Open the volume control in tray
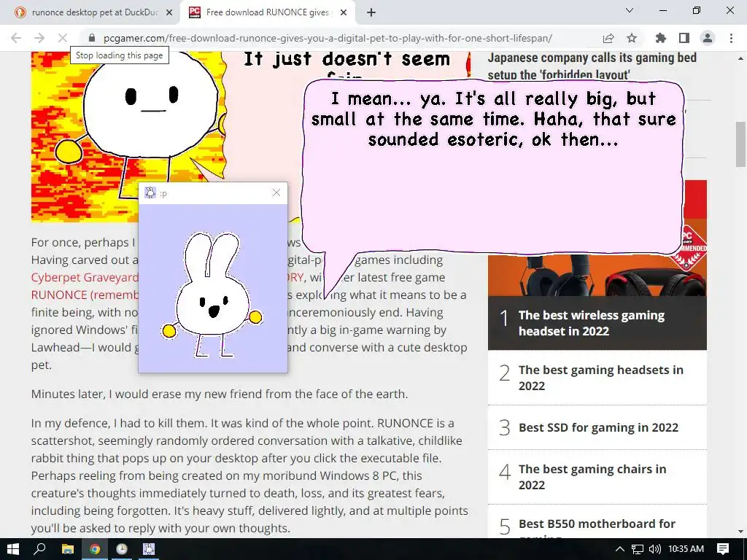Screen dimensions: 747x560 pos(655,549)
